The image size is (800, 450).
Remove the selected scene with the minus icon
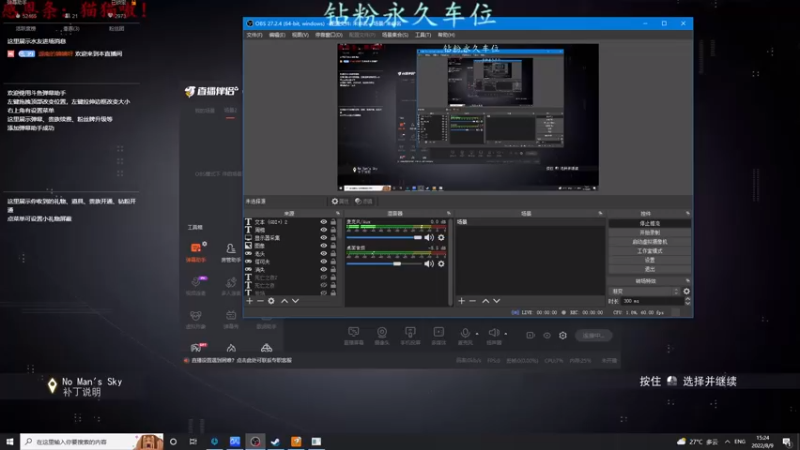click(472, 301)
